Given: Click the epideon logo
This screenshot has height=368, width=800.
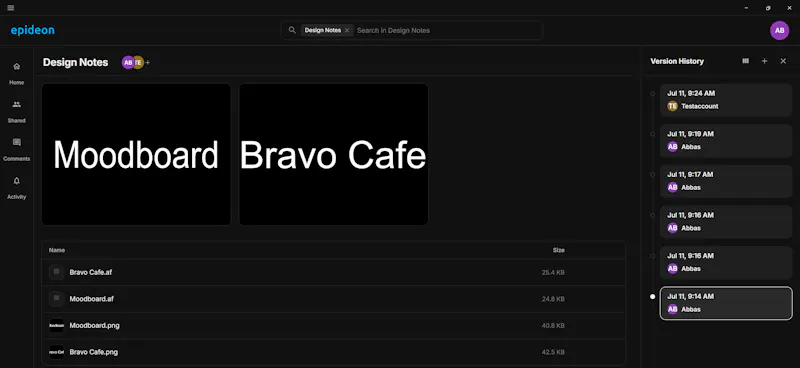Looking at the screenshot, I should click(33, 30).
